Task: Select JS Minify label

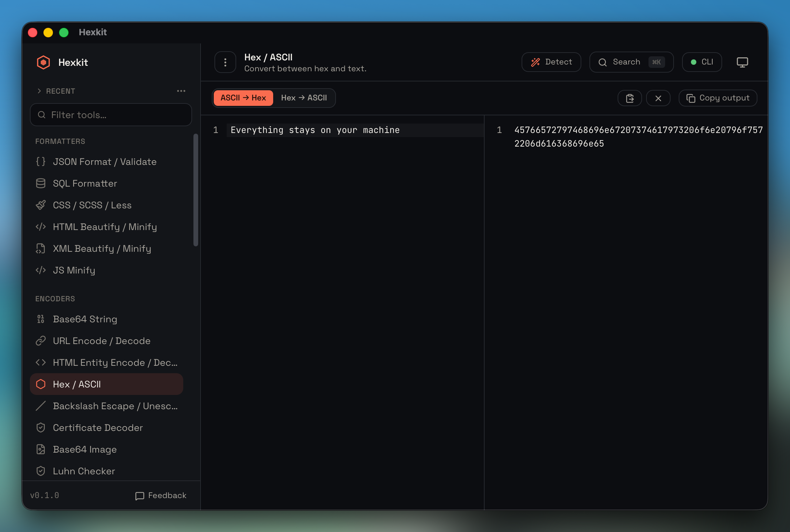Action: [74, 270]
